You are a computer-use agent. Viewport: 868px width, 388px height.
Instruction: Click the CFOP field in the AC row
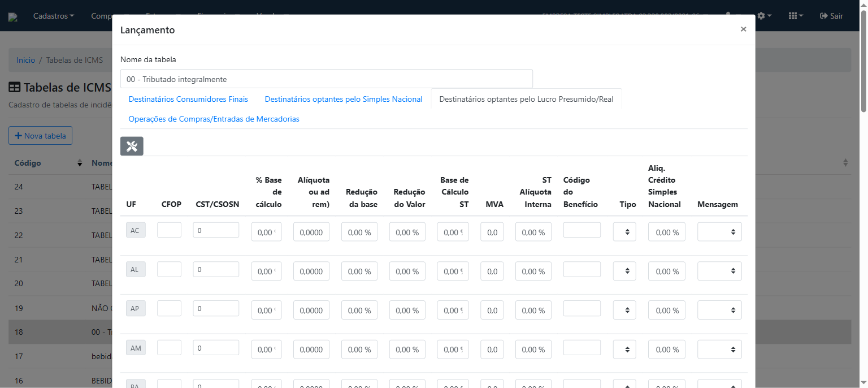coord(169,230)
